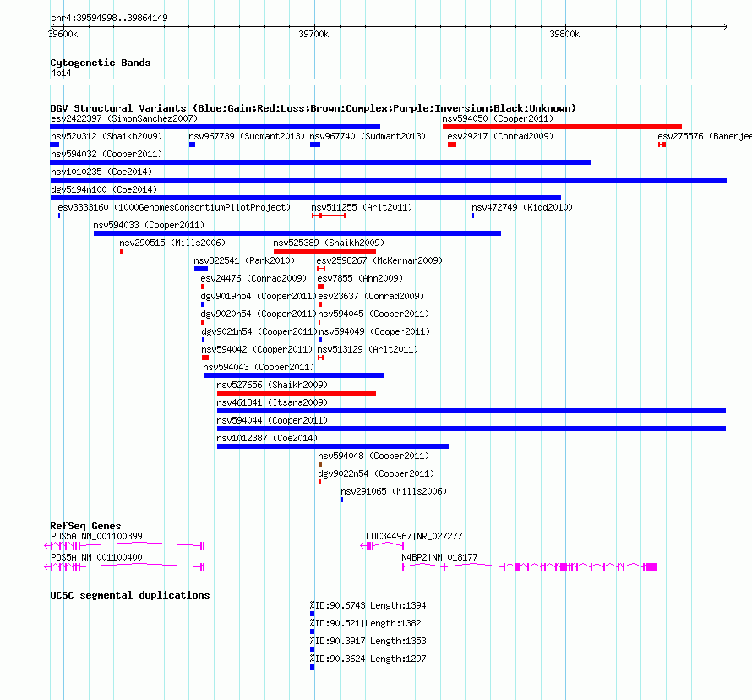Image resolution: width=752 pixels, height=700 pixels.
Task: Open the nsv822541 (Park2010) label
Action: 244,260
